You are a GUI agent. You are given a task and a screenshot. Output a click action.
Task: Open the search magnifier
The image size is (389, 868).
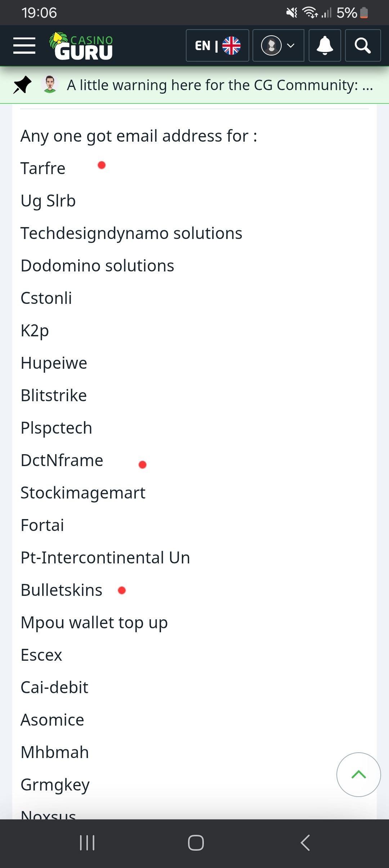363,46
